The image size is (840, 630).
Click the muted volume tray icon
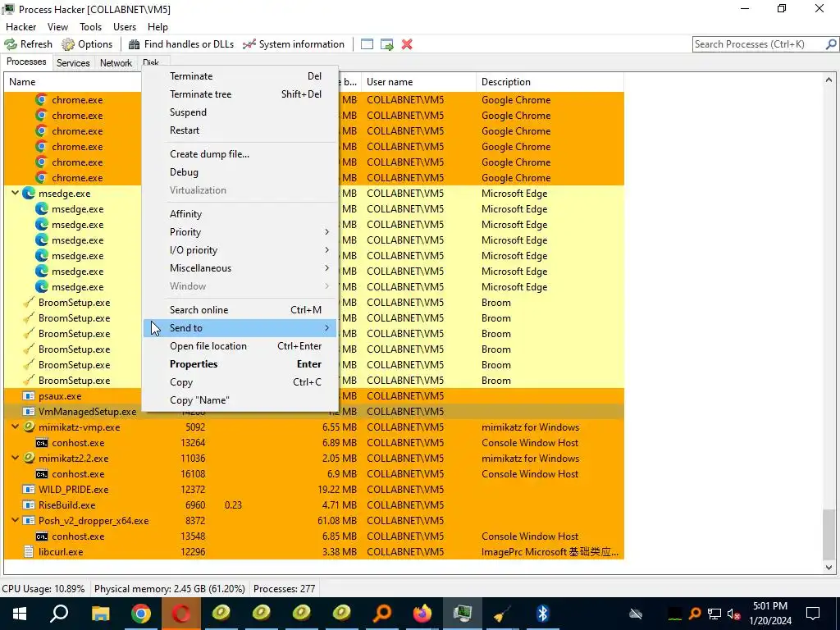[x=734, y=614]
